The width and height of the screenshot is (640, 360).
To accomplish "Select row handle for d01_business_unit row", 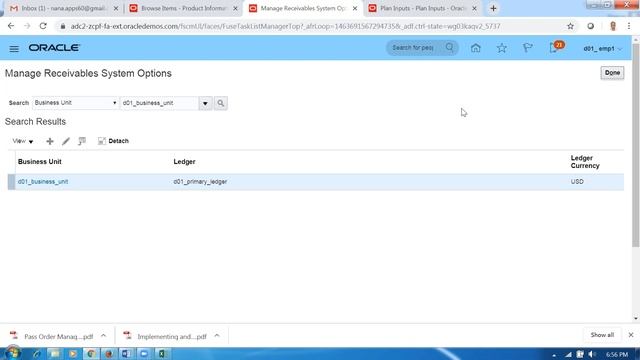I will [11, 182].
